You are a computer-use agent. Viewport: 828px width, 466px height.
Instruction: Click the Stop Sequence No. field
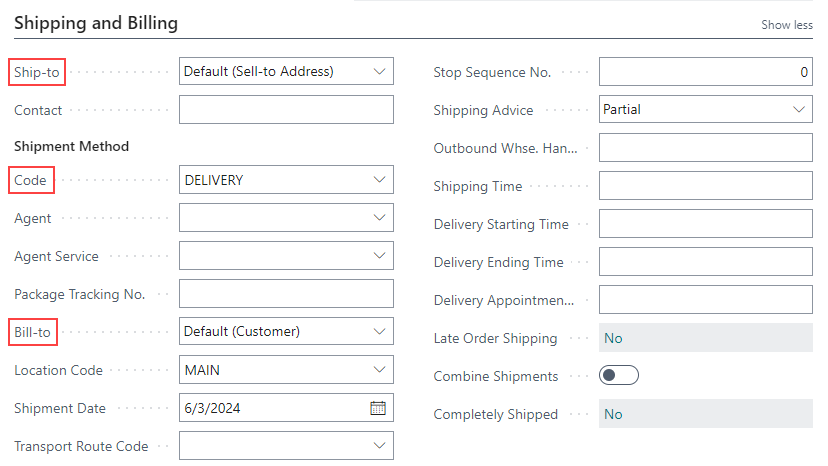(x=705, y=72)
